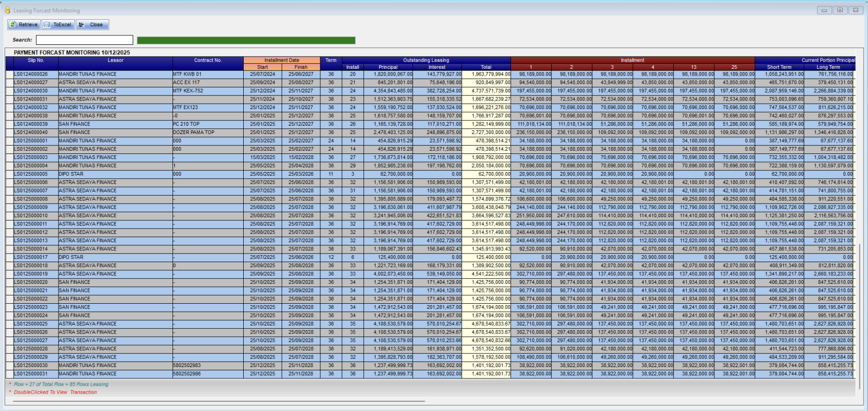The width and height of the screenshot is (868, 411).
Task: Focus the Search input field
Action: [85, 40]
